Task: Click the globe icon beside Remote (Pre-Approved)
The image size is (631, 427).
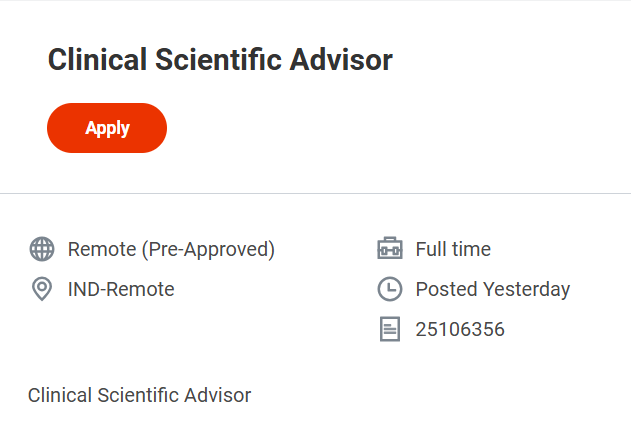Action: pyautogui.click(x=42, y=249)
